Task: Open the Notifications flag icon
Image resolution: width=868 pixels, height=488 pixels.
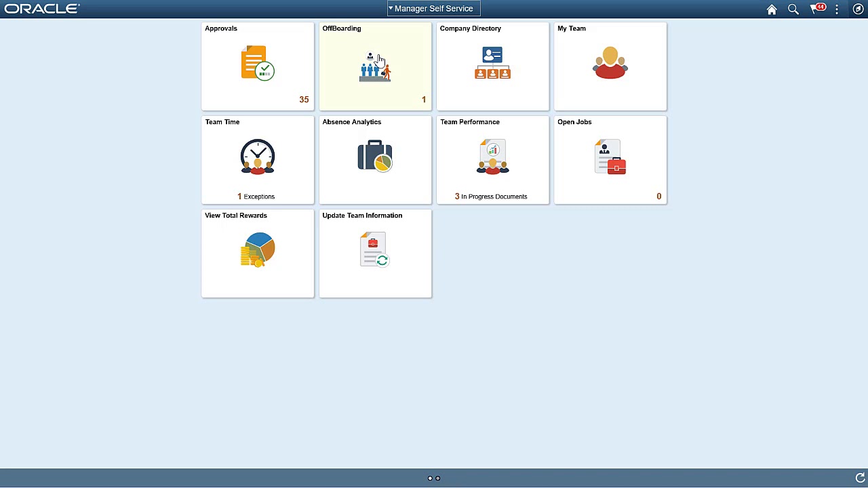Action: pyautogui.click(x=817, y=9)
